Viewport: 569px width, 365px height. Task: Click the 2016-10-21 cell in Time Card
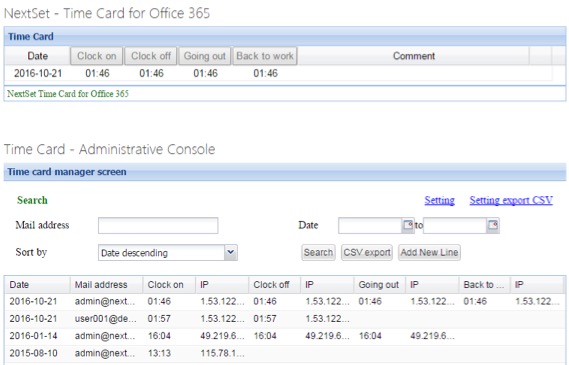pos(38,73)
